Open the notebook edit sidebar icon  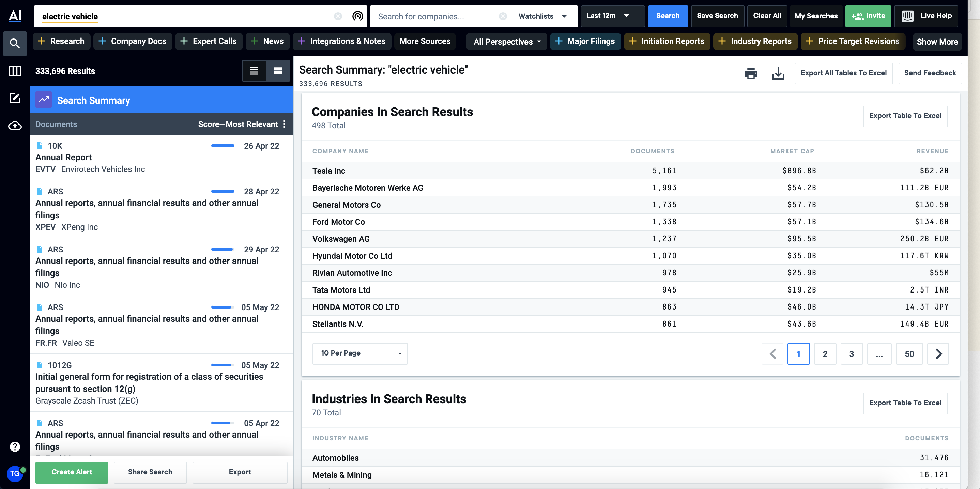pos(15,98)
